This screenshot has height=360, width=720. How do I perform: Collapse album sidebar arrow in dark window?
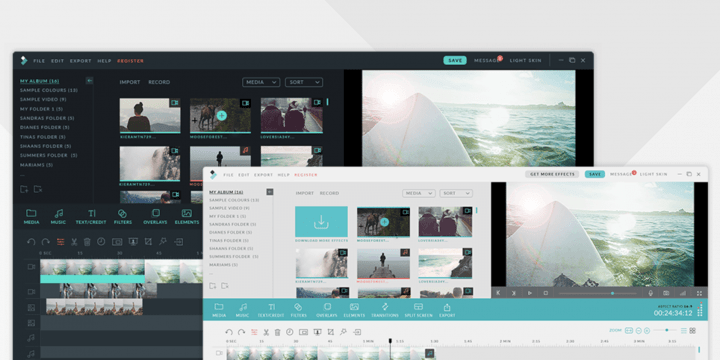(x=89, y=81)
